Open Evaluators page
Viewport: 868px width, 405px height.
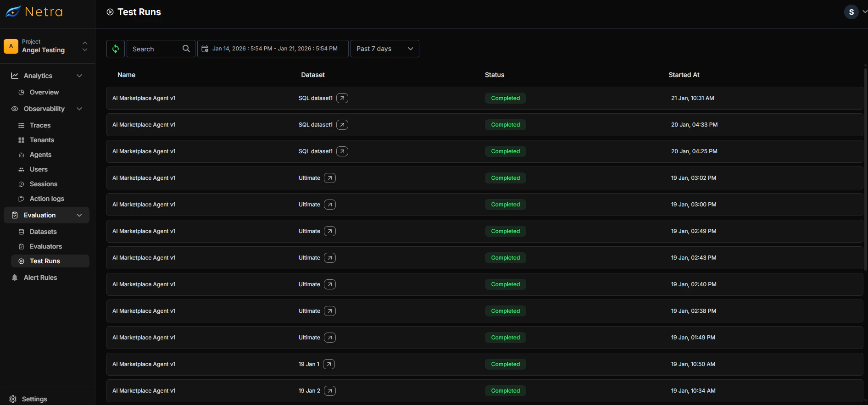[x=46, y=246]
